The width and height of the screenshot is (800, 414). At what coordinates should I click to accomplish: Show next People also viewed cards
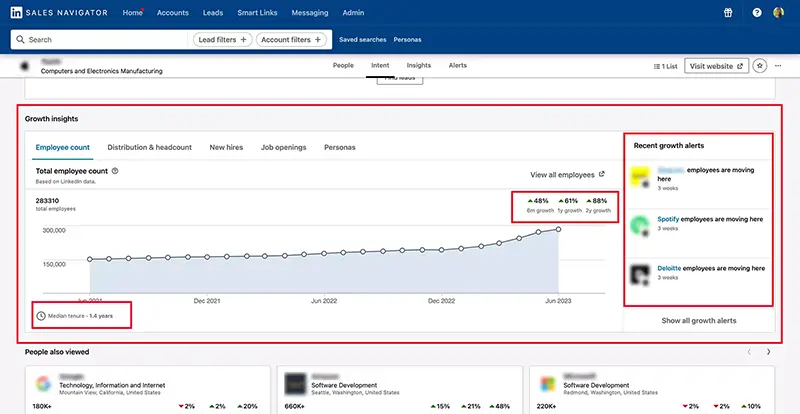pyautogui.click(x=768, y=352)
